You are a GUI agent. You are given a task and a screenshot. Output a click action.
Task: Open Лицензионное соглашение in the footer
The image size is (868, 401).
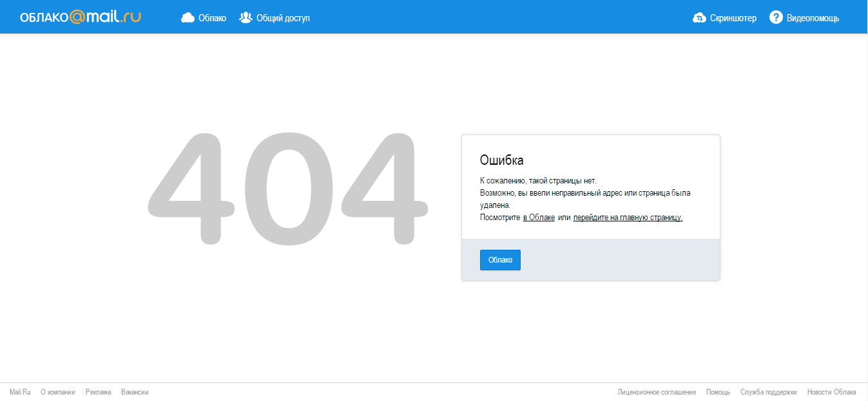point(657,392)
